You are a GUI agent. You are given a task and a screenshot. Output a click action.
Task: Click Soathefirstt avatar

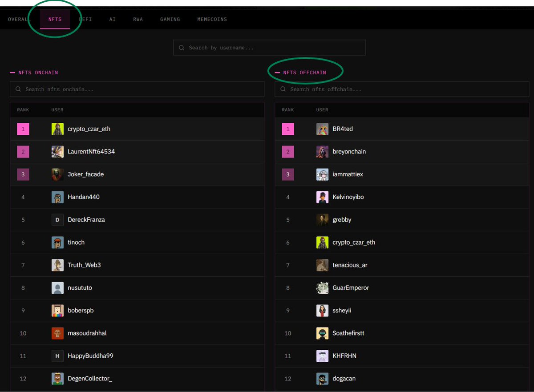point(322,333)
